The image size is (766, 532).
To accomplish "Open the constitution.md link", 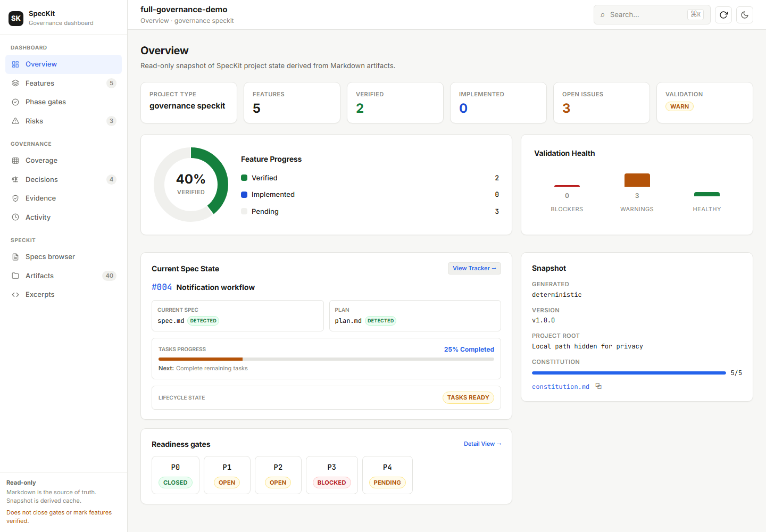I will pyautogui.click(x=561, y=387).
